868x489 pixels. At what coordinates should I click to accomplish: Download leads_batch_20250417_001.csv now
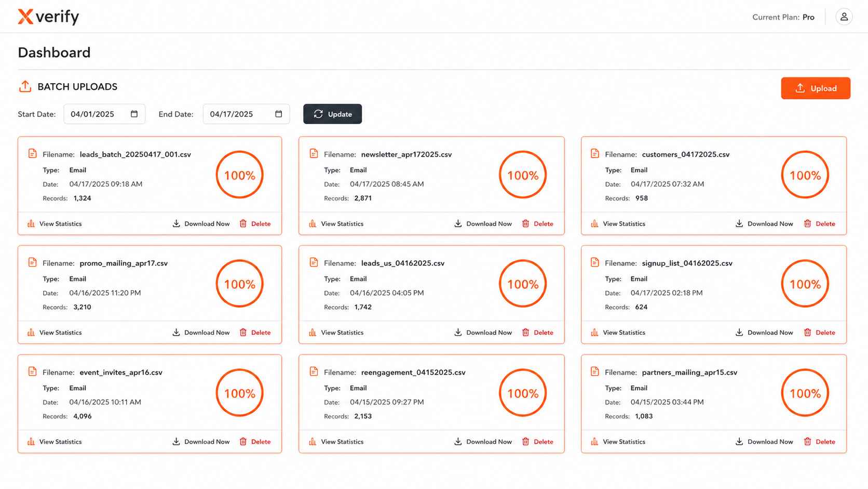[201, 224]
